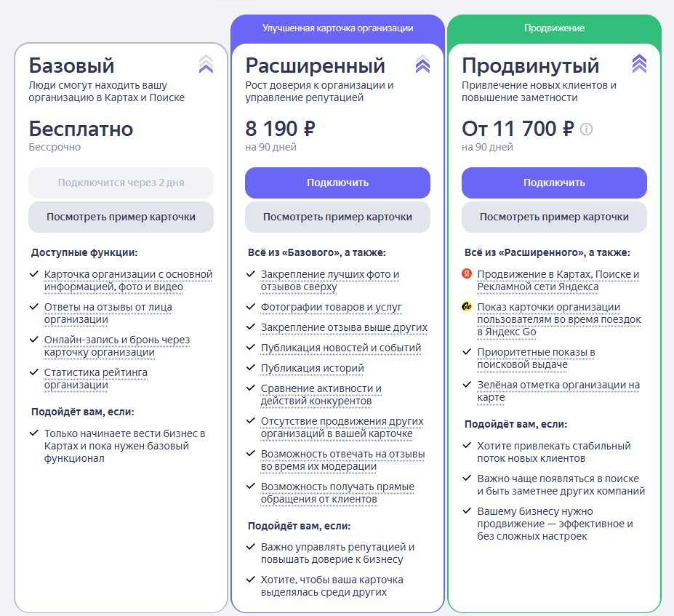Click the red Yandex icon near Продвижение в Картах

click(466, 273)
